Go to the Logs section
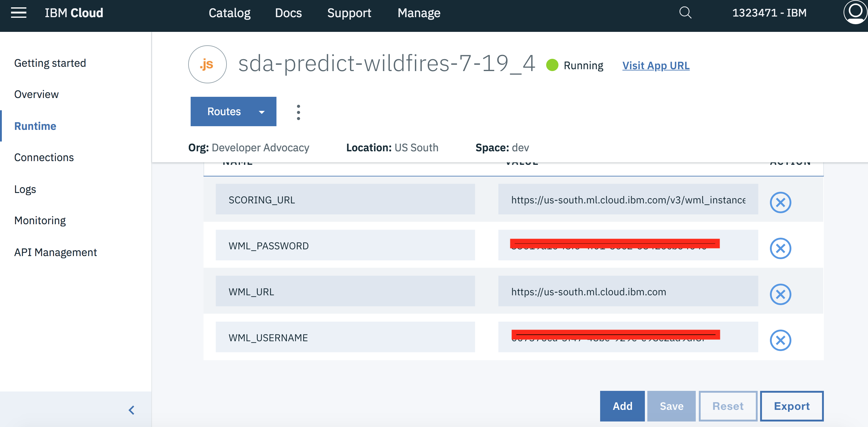Viewport: 868px width, 427px height. point(25,189)
